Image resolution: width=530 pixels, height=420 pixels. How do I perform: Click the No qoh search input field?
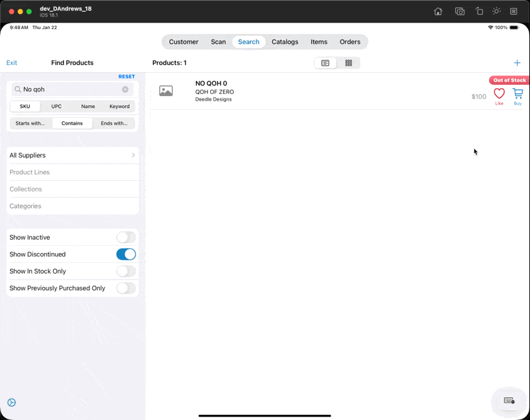click(x=72, y=89)
